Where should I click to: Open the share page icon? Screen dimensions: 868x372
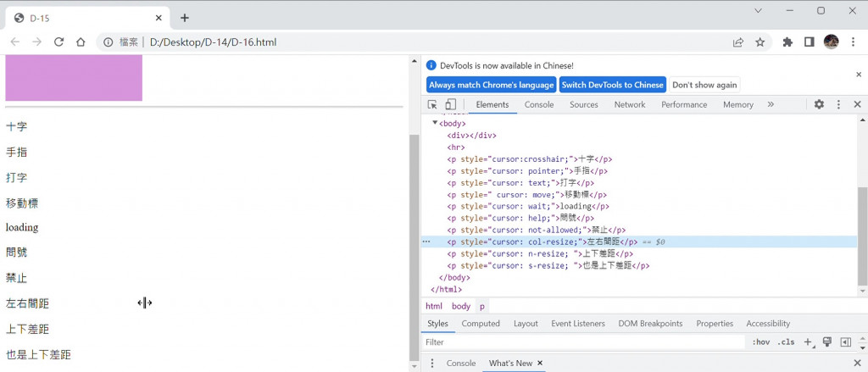[738, 42]
